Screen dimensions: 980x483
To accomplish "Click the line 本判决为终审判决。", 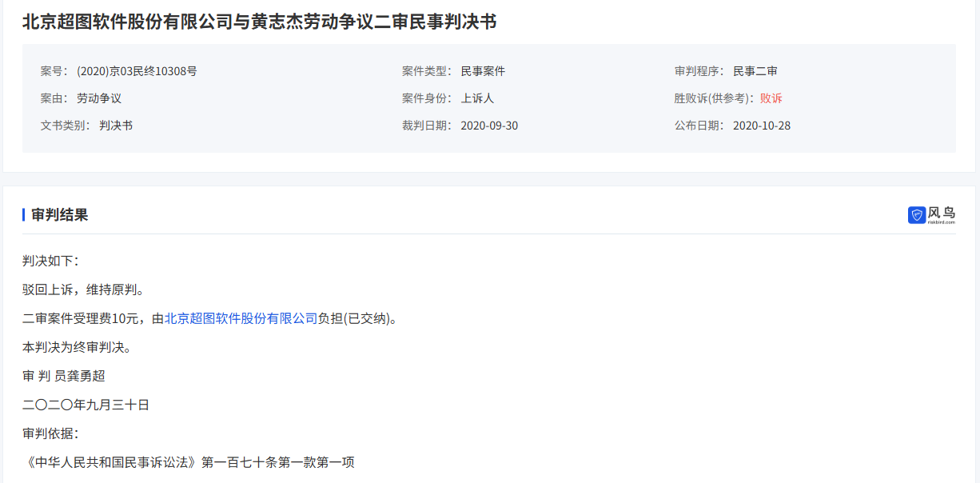I will (x=77, y=347).
